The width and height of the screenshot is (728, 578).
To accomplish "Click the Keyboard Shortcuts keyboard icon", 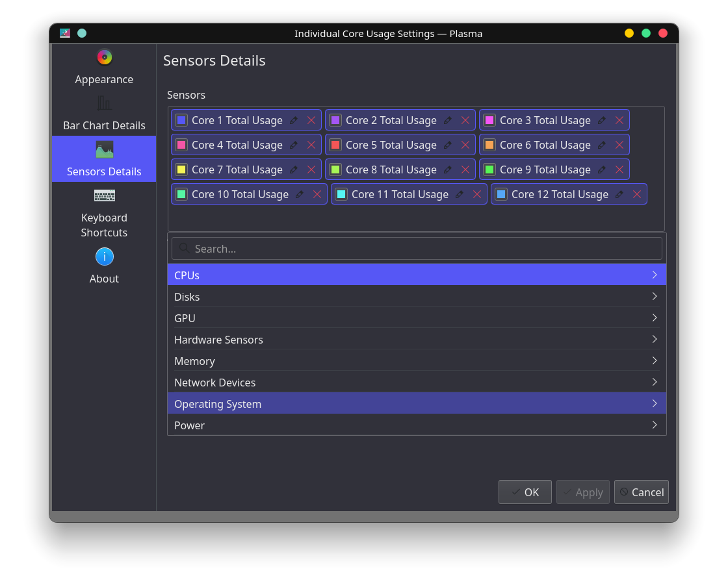I will click(104, 195).
